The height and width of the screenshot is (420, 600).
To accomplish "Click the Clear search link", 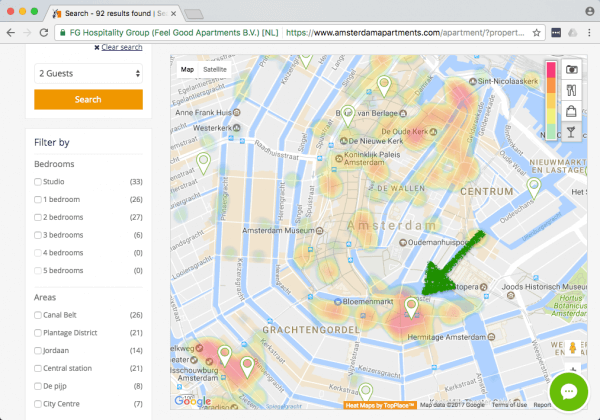I will point(122,47).
